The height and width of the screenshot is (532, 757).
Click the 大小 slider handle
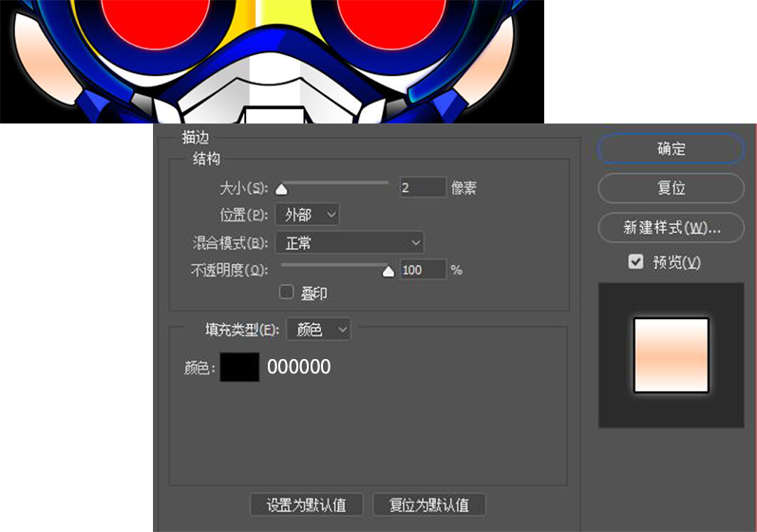[281, 189]
